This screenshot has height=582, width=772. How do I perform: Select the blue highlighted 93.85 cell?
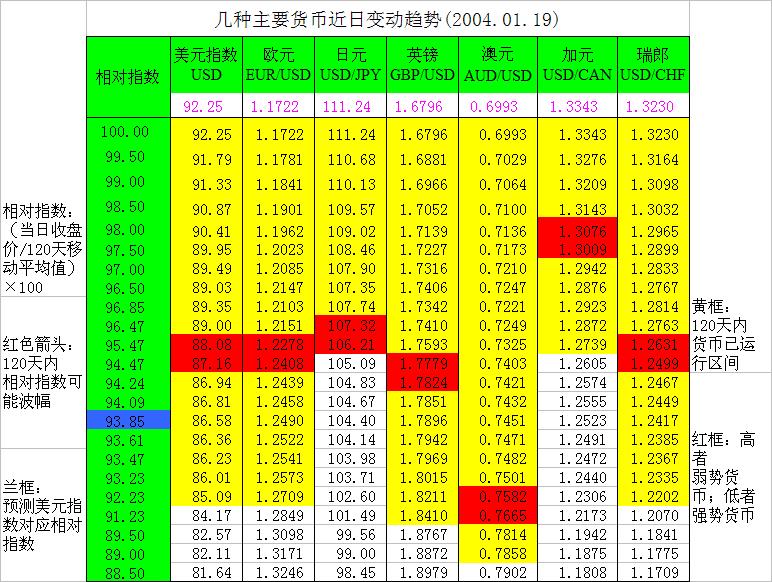point(129,420)
